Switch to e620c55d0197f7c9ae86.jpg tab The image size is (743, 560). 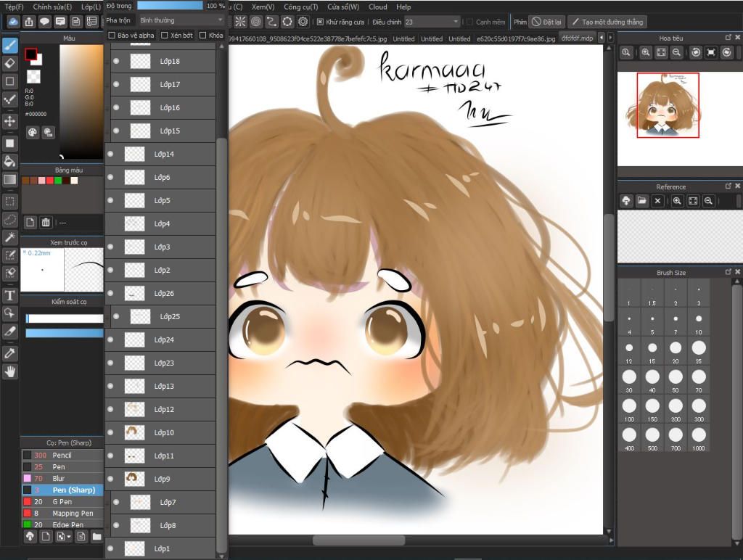[516, 39]
